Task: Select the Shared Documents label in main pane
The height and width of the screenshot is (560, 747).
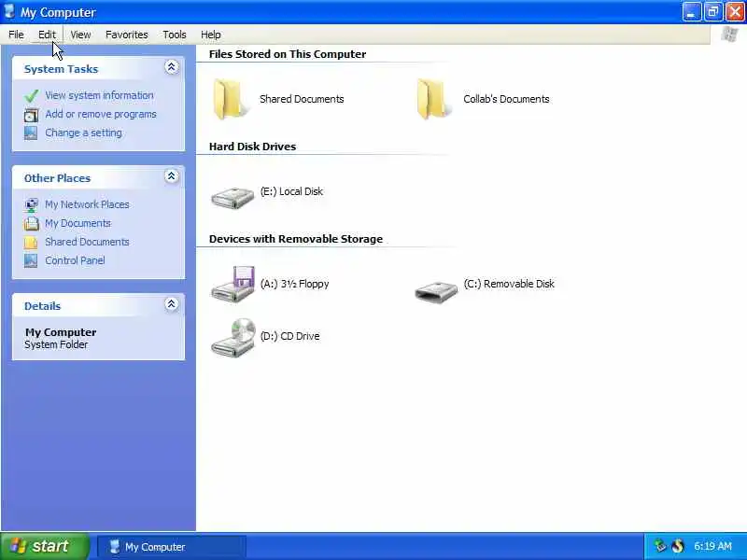Action: tap(302, 99)
